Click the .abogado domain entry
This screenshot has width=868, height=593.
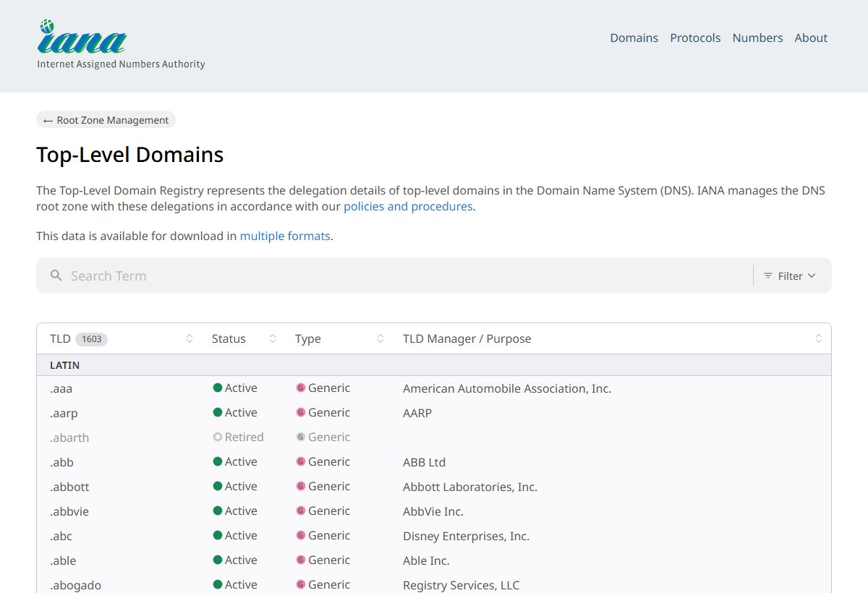coord(75,585)
